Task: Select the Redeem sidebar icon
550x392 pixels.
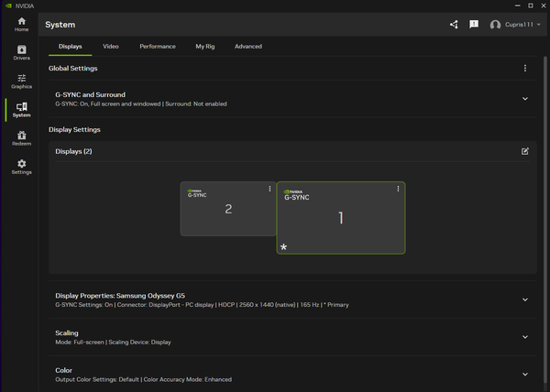Action: [21, 137]
